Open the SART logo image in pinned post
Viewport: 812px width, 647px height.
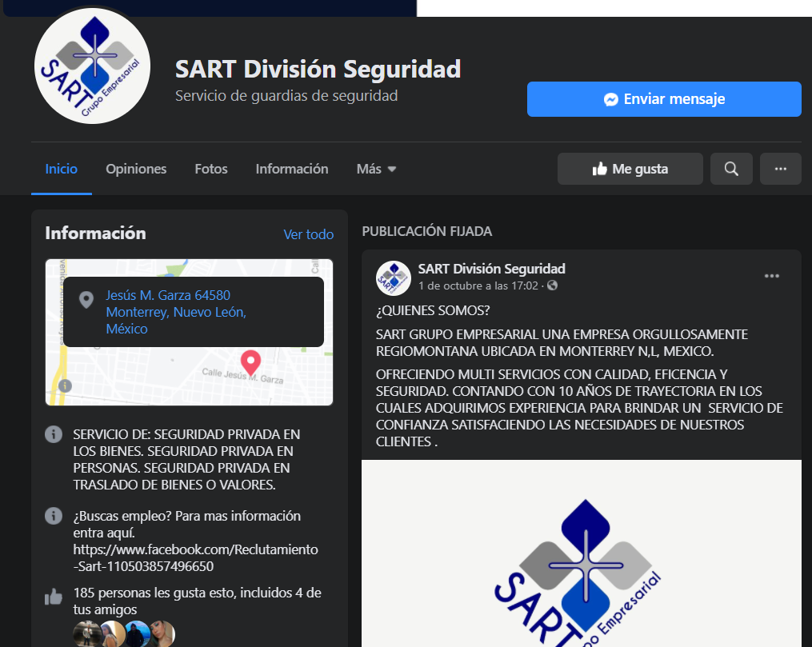[x=581, y=553]
